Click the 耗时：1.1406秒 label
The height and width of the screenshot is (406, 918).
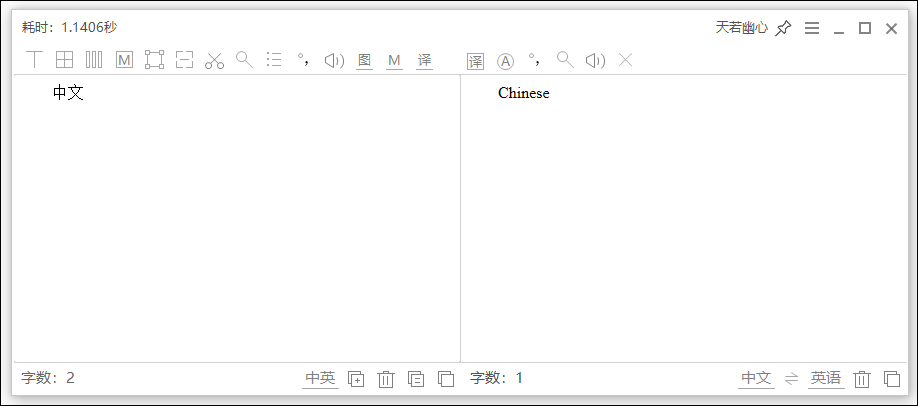(x=69, y=28)
